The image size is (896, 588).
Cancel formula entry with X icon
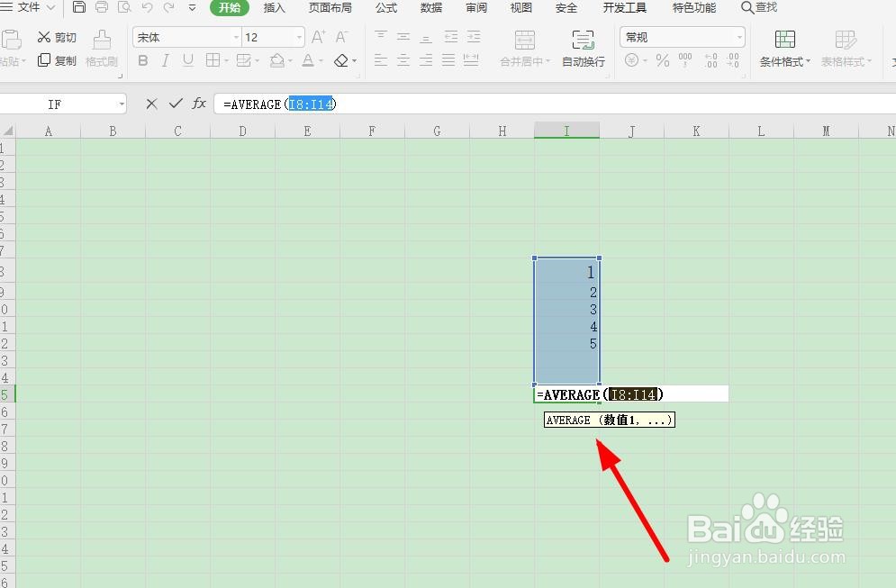(151, 104)
